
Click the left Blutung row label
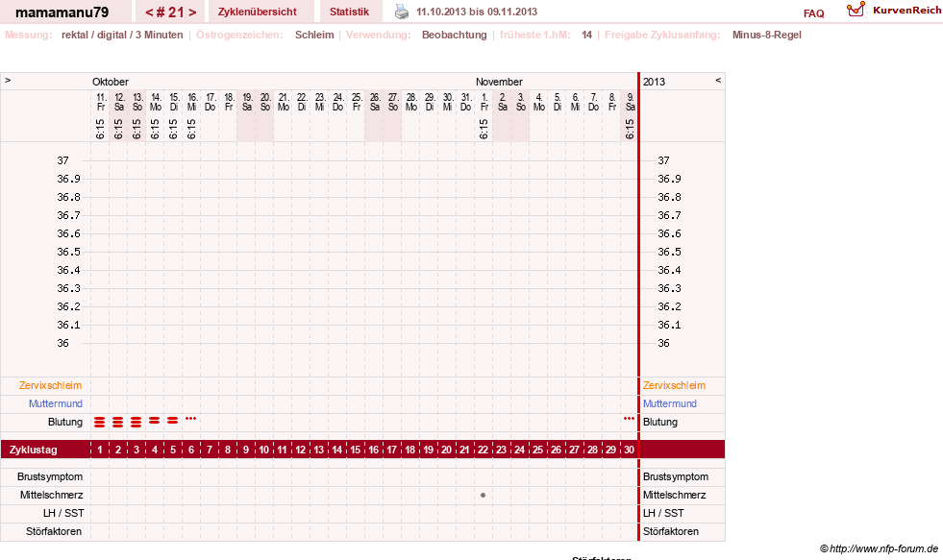[65, 422]
